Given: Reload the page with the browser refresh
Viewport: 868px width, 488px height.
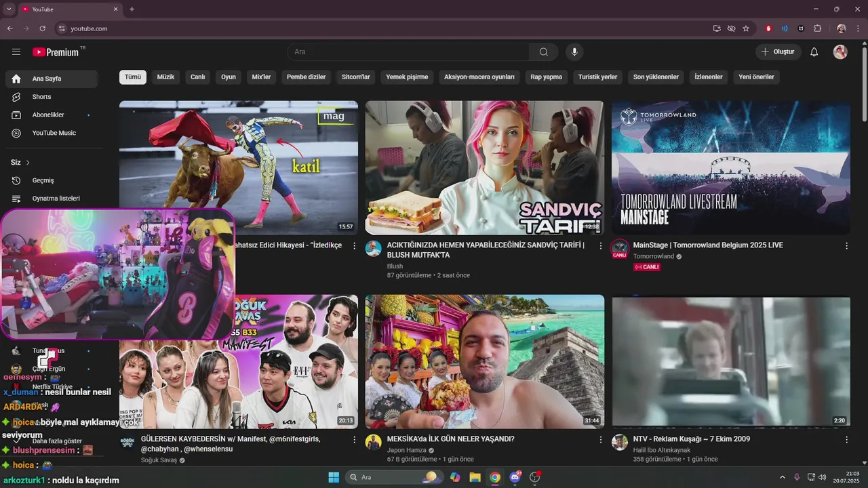Looking at the screenshot, I should point(42,28).
